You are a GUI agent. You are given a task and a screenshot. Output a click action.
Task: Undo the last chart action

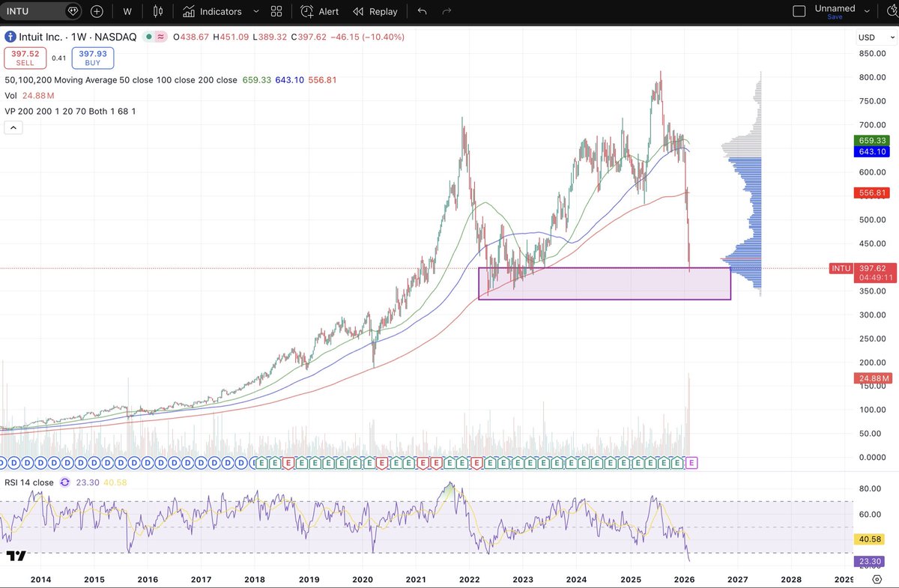click(x=422, y=11)
